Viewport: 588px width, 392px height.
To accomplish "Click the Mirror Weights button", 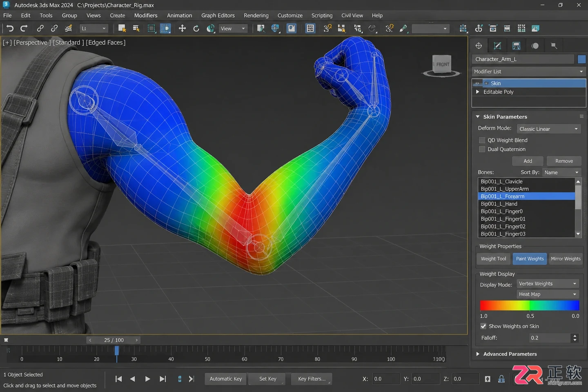I will tap(566, 259).
